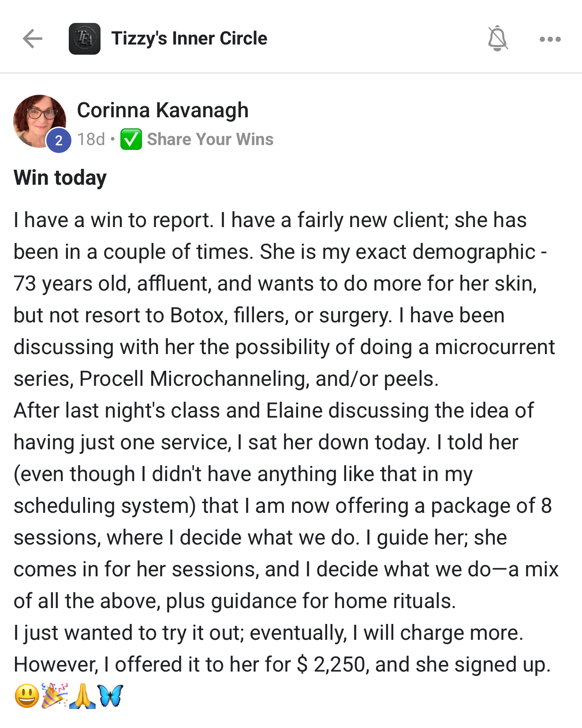
Task: Open Corinna Kavanagh's profile by name
Action: point(163,110)
